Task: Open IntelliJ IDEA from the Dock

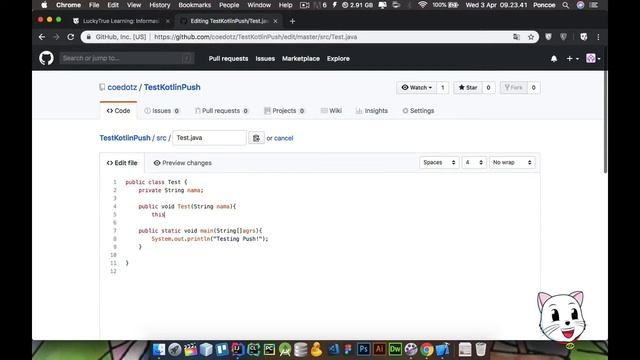Action: pos(238,349)
